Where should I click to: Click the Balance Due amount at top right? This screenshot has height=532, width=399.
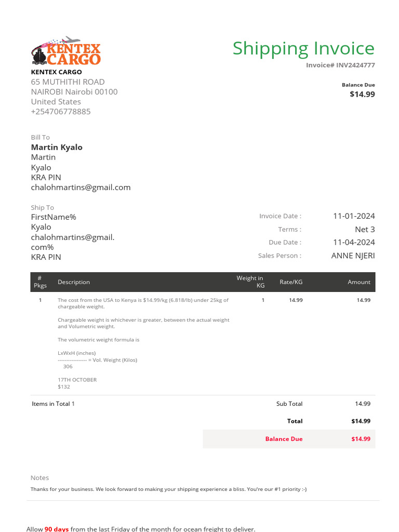(x=362, y=95)
